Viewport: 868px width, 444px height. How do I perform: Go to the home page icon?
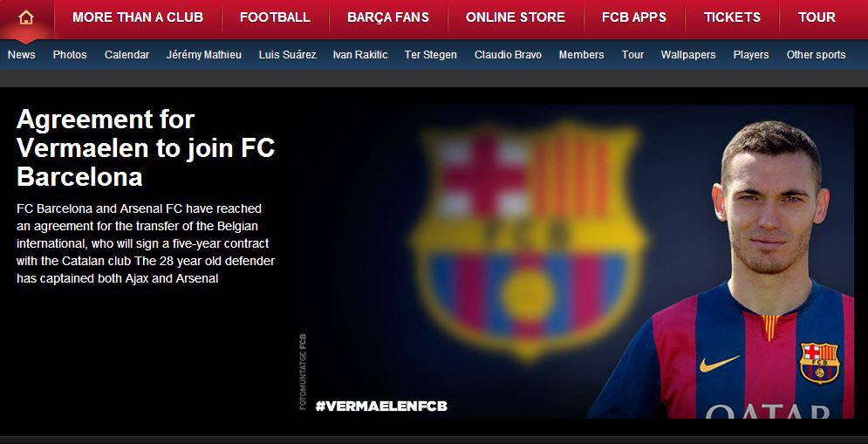click(x=26, y=17)
